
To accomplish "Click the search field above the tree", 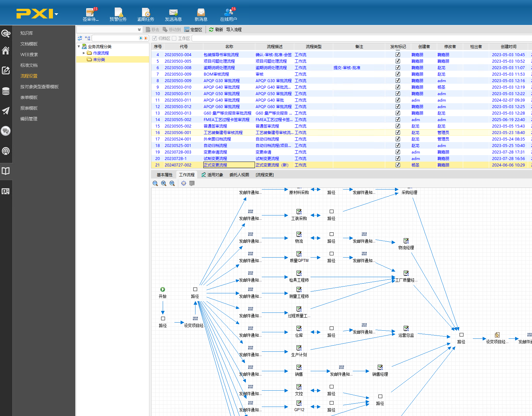I will coord(115,38).
